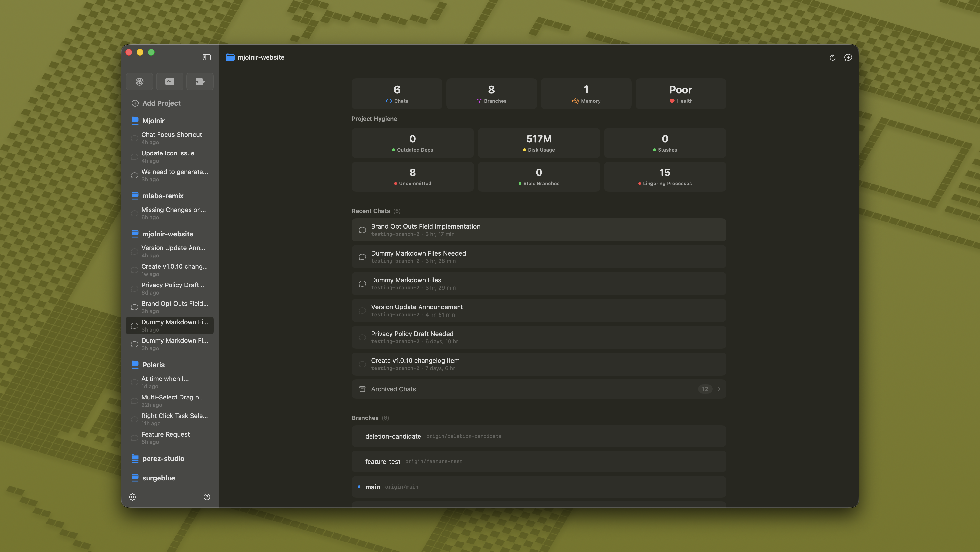This screenshot has height=552, width=980.
Task: Select the mjolnir-website project in the sidebar
Action: (168, 234)
